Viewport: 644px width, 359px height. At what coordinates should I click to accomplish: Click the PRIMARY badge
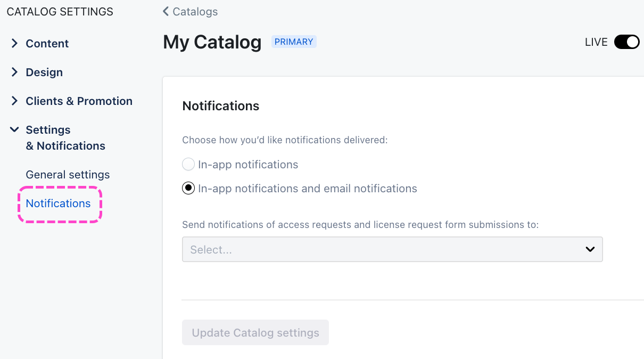tap(294, 42)
